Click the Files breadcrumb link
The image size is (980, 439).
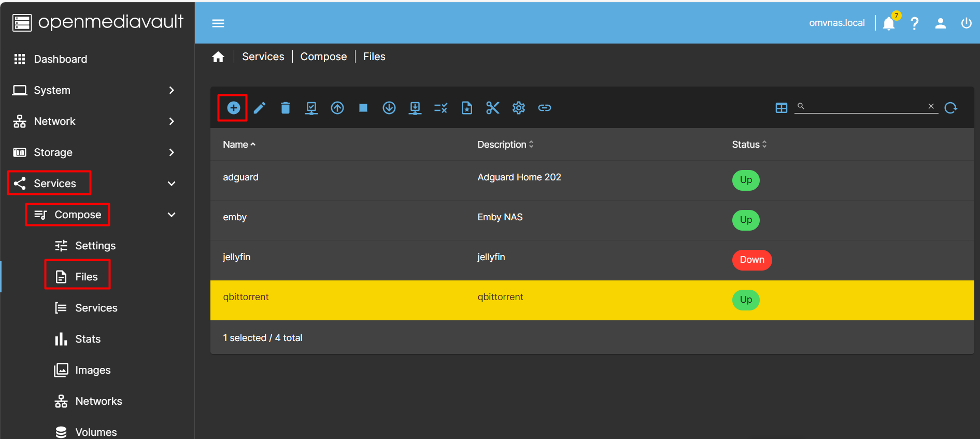click(x=374, y=56)
